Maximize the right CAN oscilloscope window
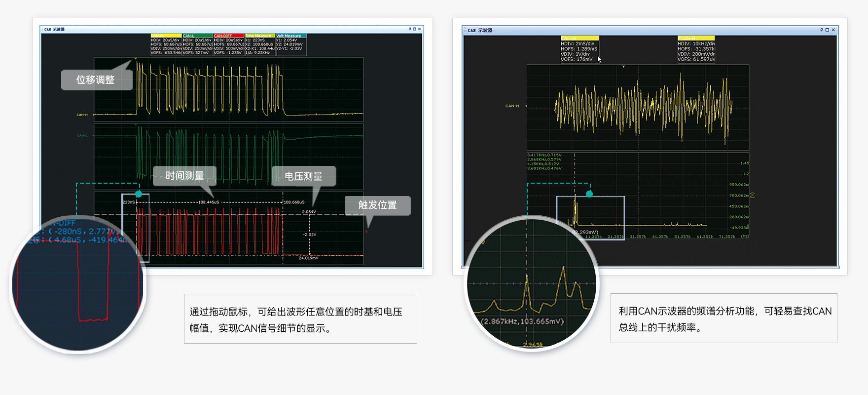868x395 pixels. click(827, 30)
